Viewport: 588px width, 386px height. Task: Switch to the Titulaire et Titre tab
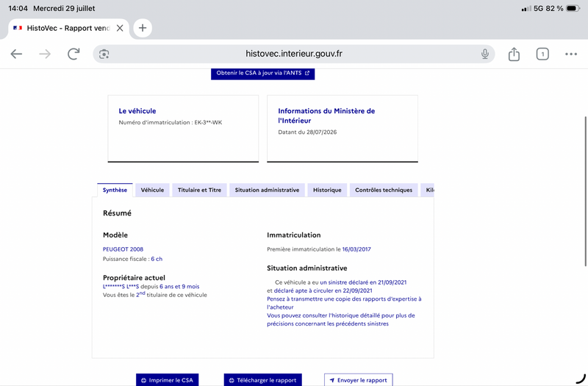(199, 190)
